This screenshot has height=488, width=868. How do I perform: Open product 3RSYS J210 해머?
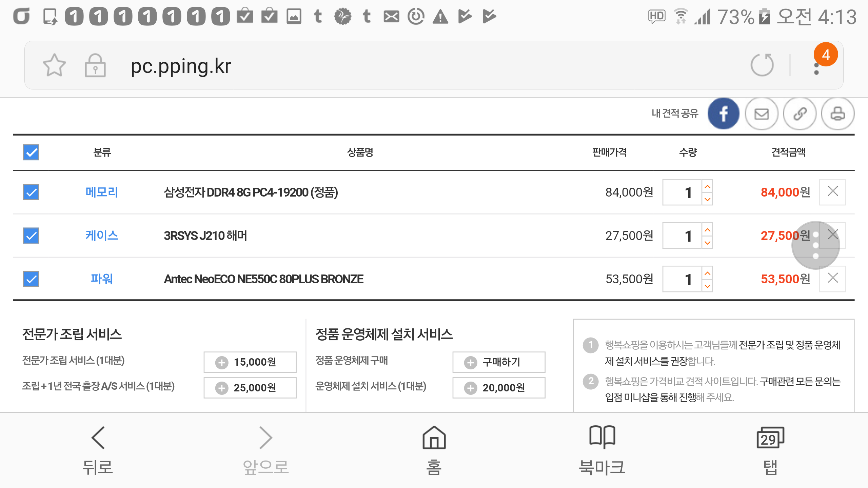tap(205, 236)
